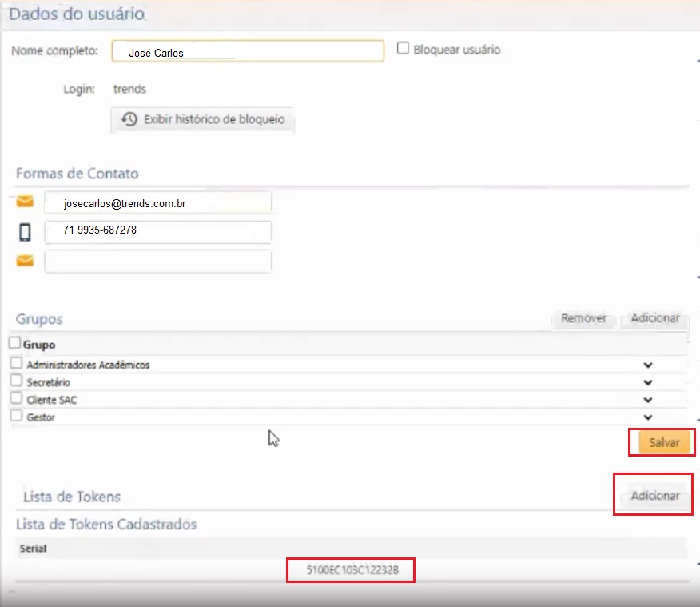Viewport: 700px width, 607px height.
Task: Click the Nome completo input field
Action: [248, 52]
